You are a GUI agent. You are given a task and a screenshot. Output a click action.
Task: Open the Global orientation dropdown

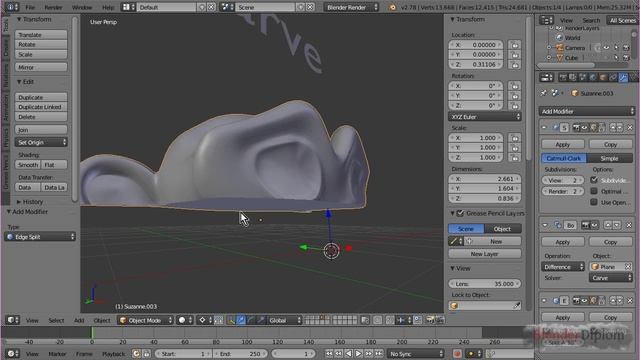coord(284,320)
